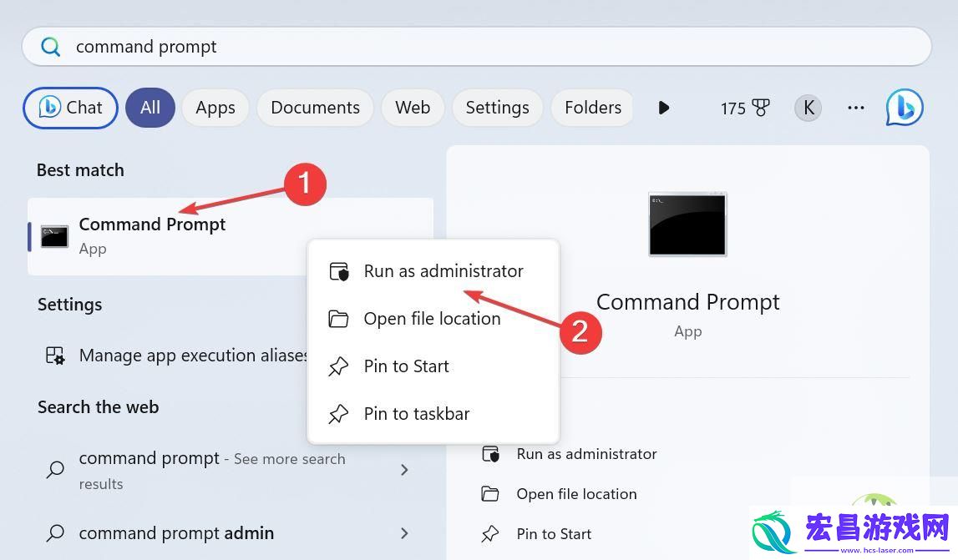
Task: Click pin icon beside Pin to taskbar
Action: coord(338,414)
